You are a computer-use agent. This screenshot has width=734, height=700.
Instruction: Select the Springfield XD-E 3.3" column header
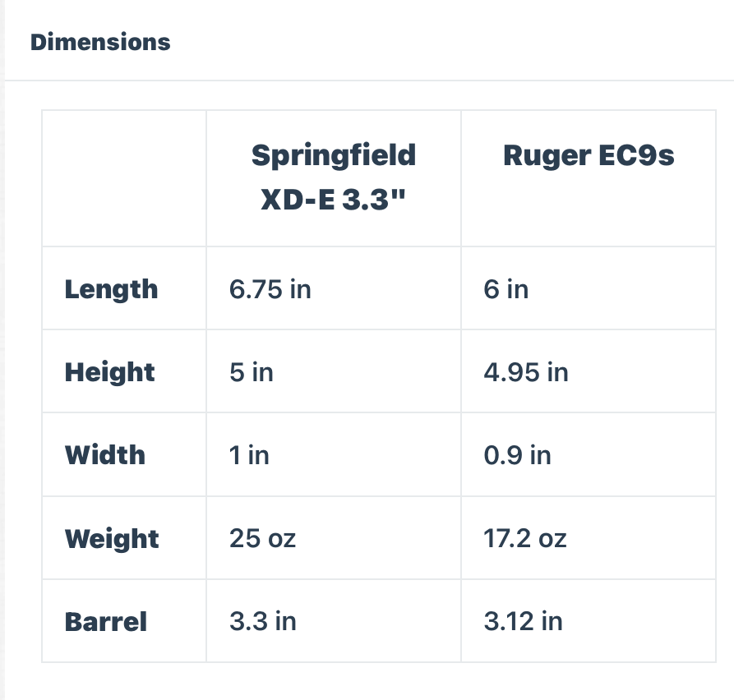333,177
